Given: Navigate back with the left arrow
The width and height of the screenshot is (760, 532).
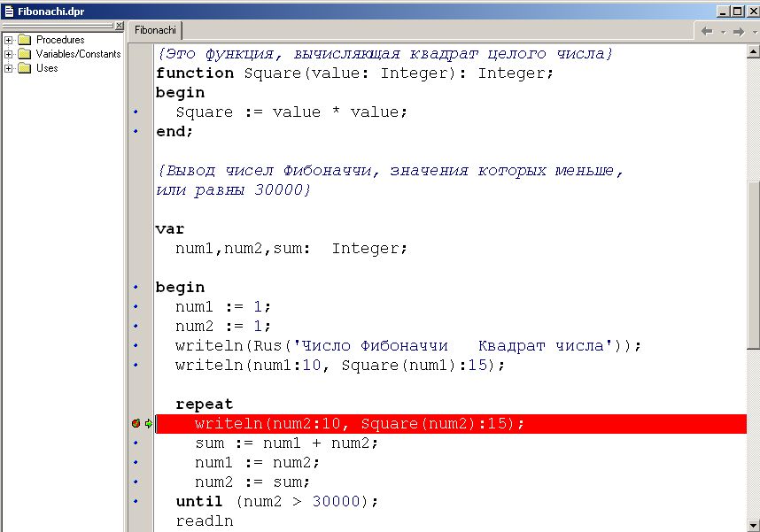Looking at the screenshot, I should [x=707, y=32].
